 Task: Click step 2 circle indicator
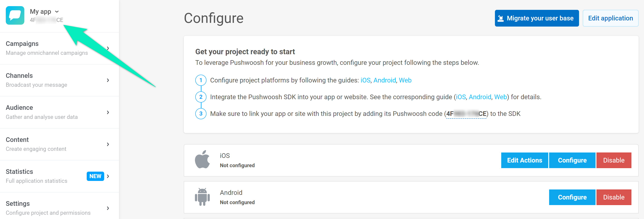pyautogui.click(x=200, y=97)
